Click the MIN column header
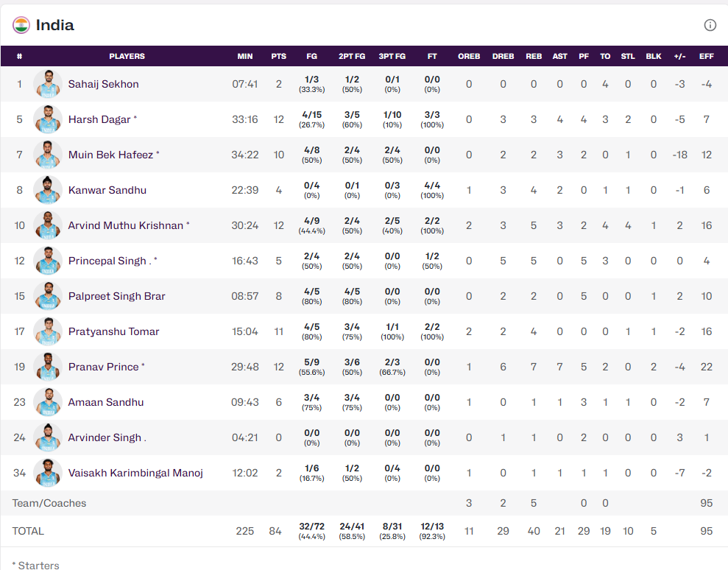Screen dimensions: 728x570 click(x=245, y=56)
